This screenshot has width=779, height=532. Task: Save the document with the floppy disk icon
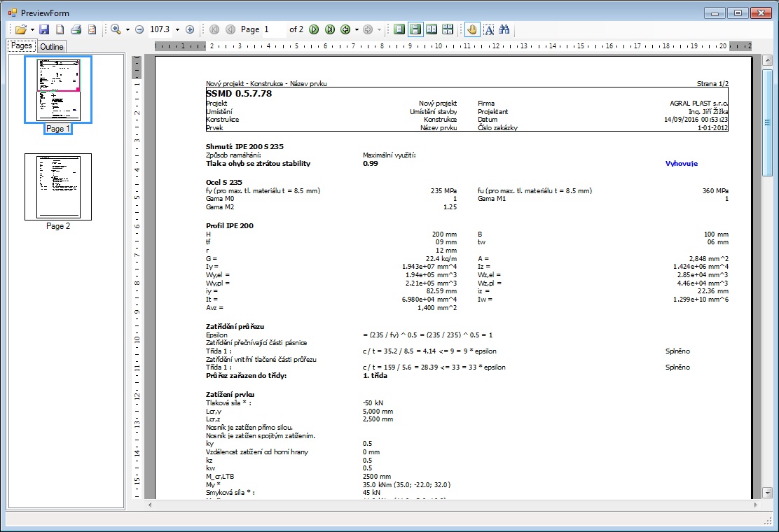coord(44,29)
